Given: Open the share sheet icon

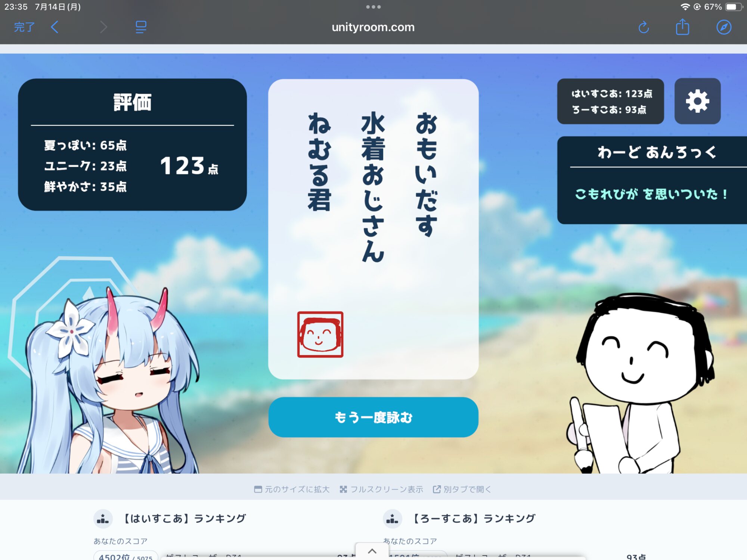Looking at the screenshot, I should [x=682, y=27].
